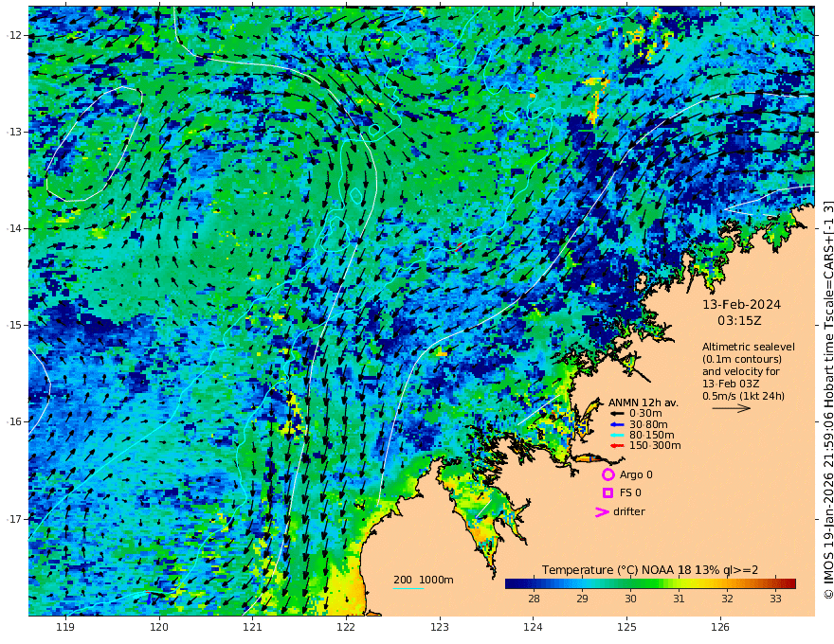Image resolution: width=834 pixels, height=644 pixels.
Task: Click the 30-80m depth label
Action: click(x=648, y=424)
